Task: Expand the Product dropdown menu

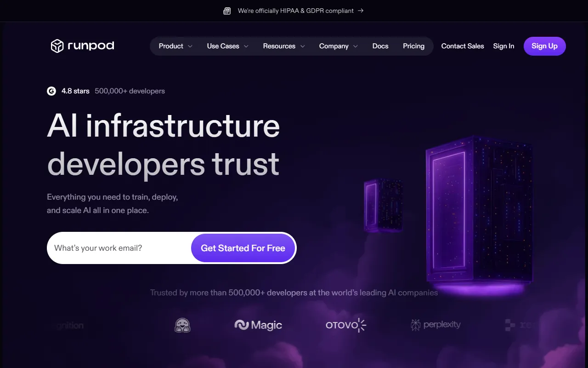Action: coord(175,46)
